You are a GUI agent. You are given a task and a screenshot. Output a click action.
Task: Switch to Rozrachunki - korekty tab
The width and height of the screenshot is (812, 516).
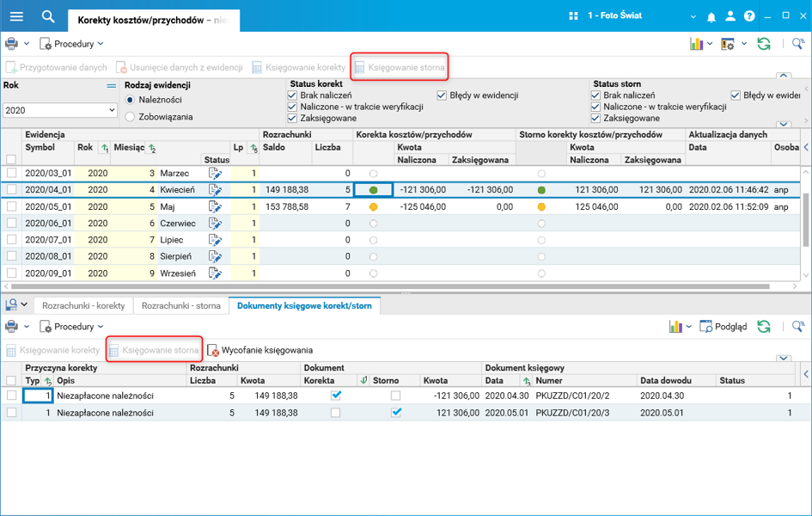tap(83, 305)
